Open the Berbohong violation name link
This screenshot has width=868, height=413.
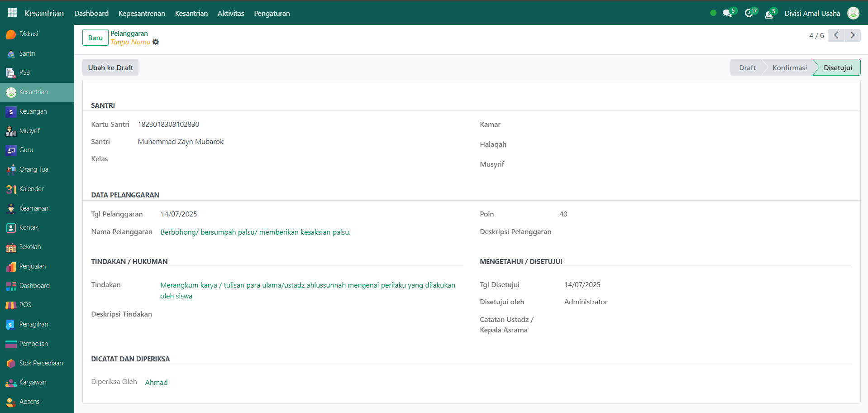(255, 232)
